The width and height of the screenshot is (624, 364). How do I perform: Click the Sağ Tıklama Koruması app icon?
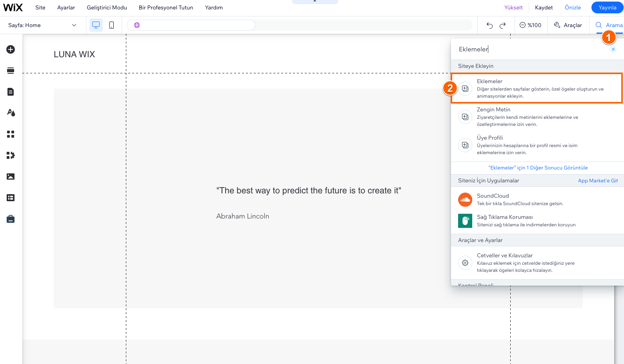[x=465, y=221]
